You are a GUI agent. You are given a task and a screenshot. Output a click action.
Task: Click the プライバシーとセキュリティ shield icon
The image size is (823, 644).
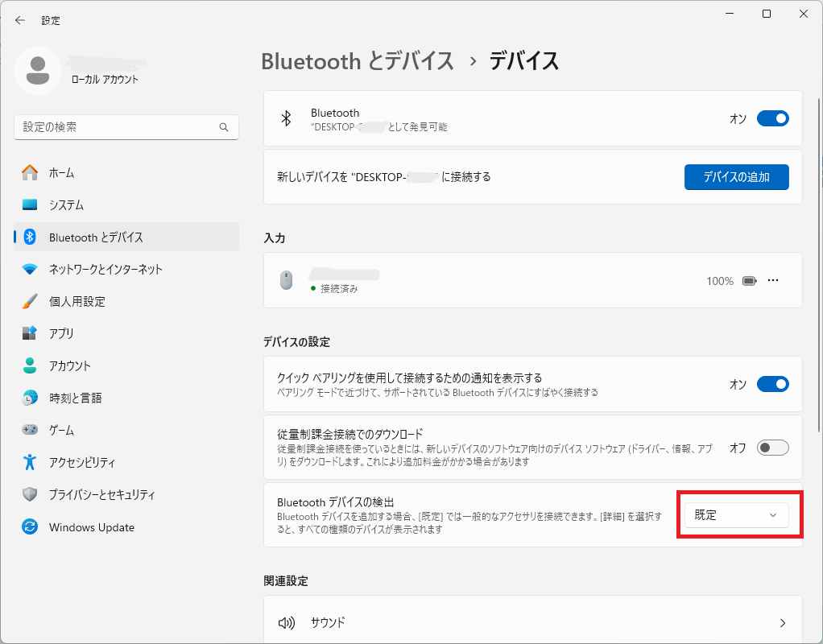pyautogui.click(x=30, y=494)
